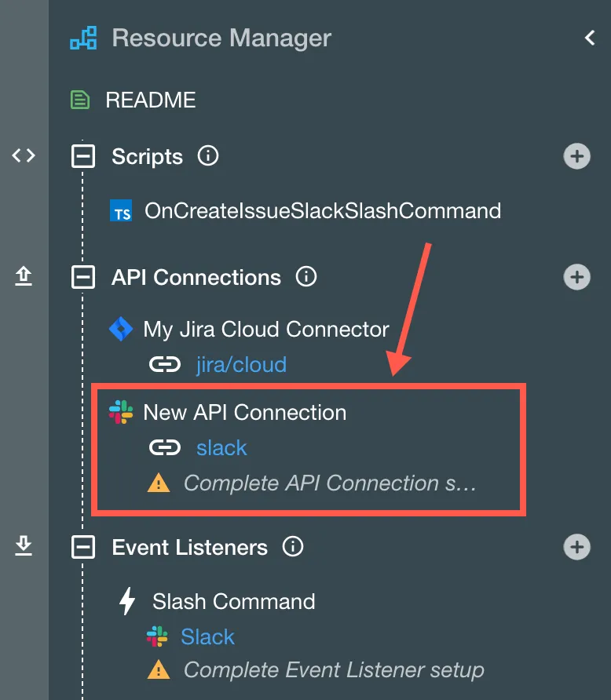This screenshot has height=700, width=611.
Task: Click the upload arrow sidebar icon
Action: pos(24,276)
